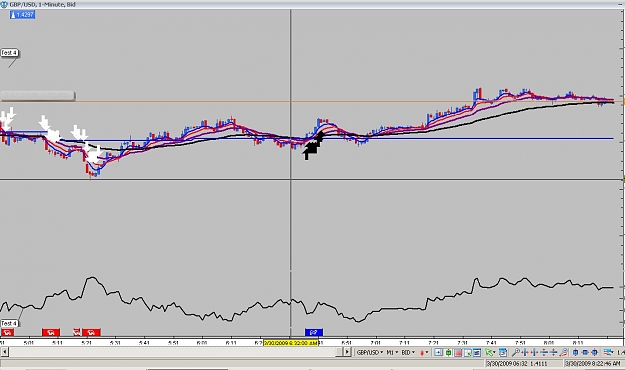Click the 1.4297 price label at top left

click(x=23, y=15)
